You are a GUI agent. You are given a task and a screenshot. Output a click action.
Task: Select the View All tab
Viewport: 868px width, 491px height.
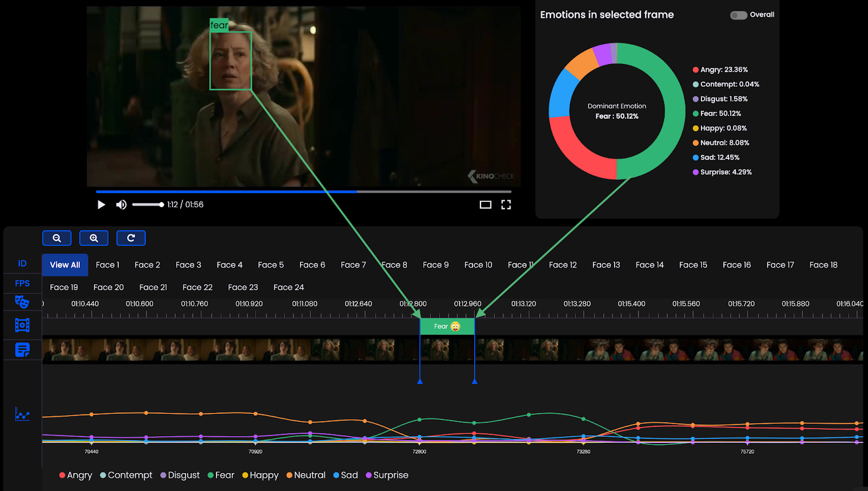(x=65, y=265)
